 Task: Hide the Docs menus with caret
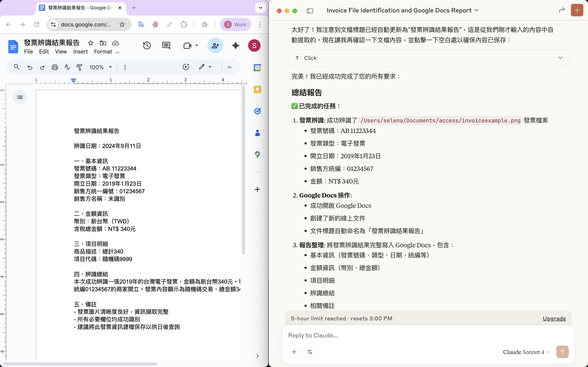[x=229, y=67]
